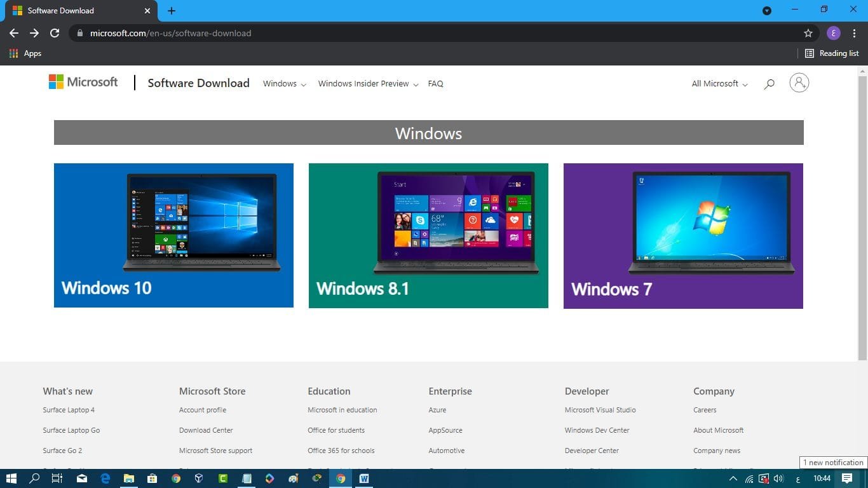
Task: Open Microsoft Word from the taskbar
Action: (364, 478)
